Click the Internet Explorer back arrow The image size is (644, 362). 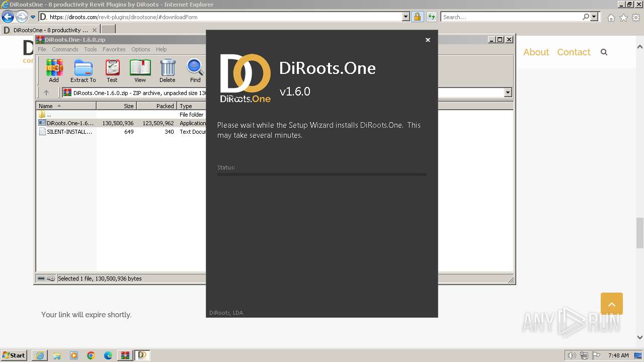[x=8, y=17]
